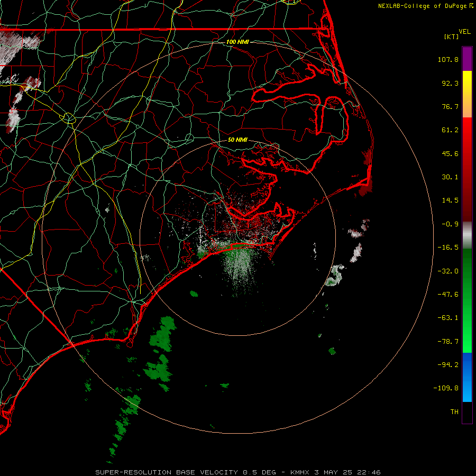This screenshot has width=476, height=476.
Task: Select the -16.5 legend value
Action: coord(448,248)
